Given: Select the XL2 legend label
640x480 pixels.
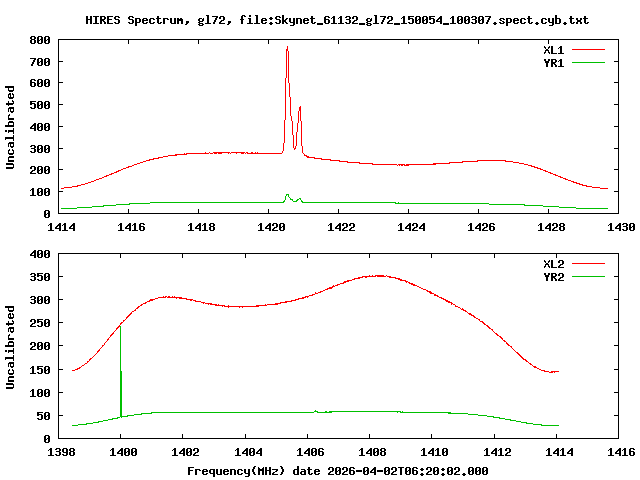Looking at the screenshot, I should [x=553, y=264].
